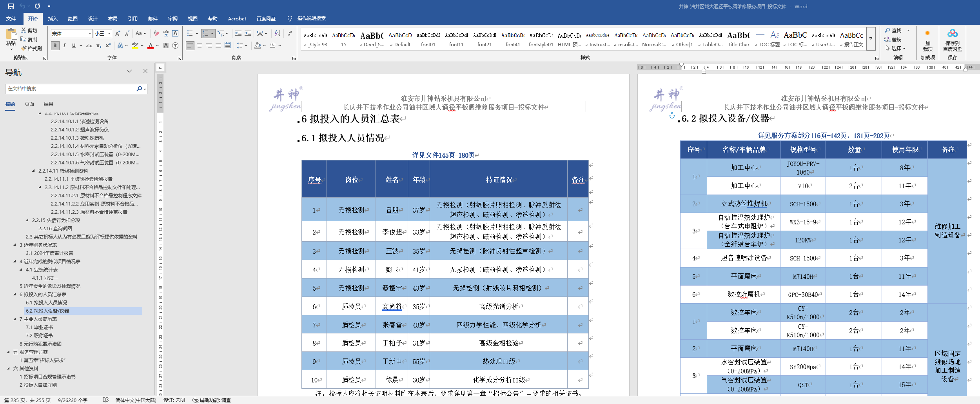Click the save icon in the title bar
The image size is (980, 404).
click(x=11, y=6)
